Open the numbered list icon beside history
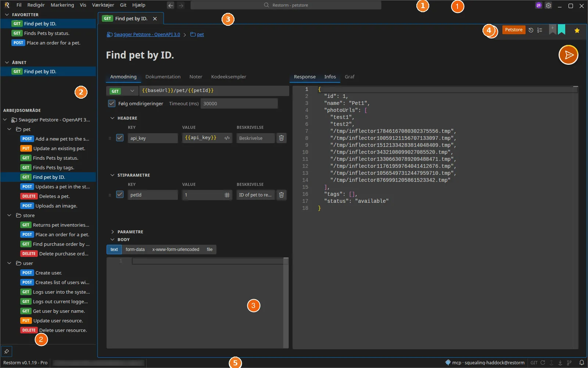Screen dimensions: 588x368 (x=539, y=30)
